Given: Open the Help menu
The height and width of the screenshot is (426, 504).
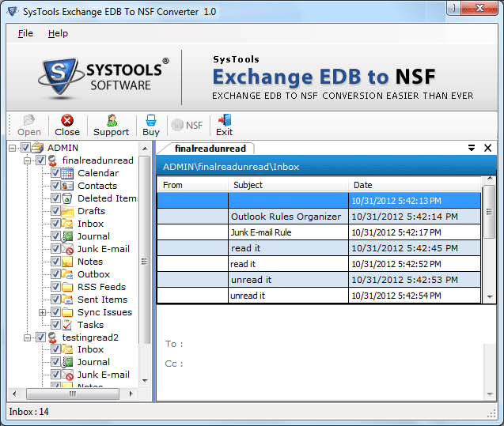Looking at the screenshot, I should click(x=58, y=33).
